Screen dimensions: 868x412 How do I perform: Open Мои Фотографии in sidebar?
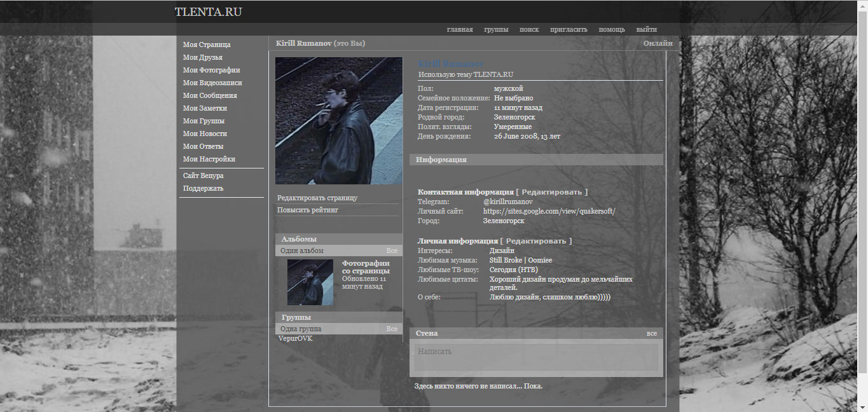211,70
